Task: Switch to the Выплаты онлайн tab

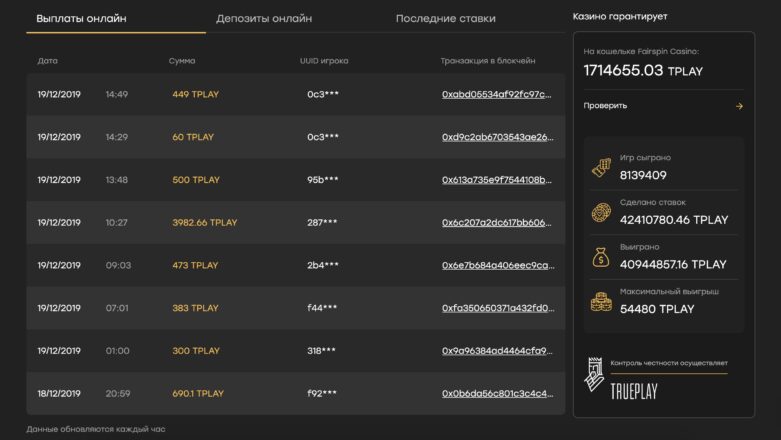Action: point(81,19)
